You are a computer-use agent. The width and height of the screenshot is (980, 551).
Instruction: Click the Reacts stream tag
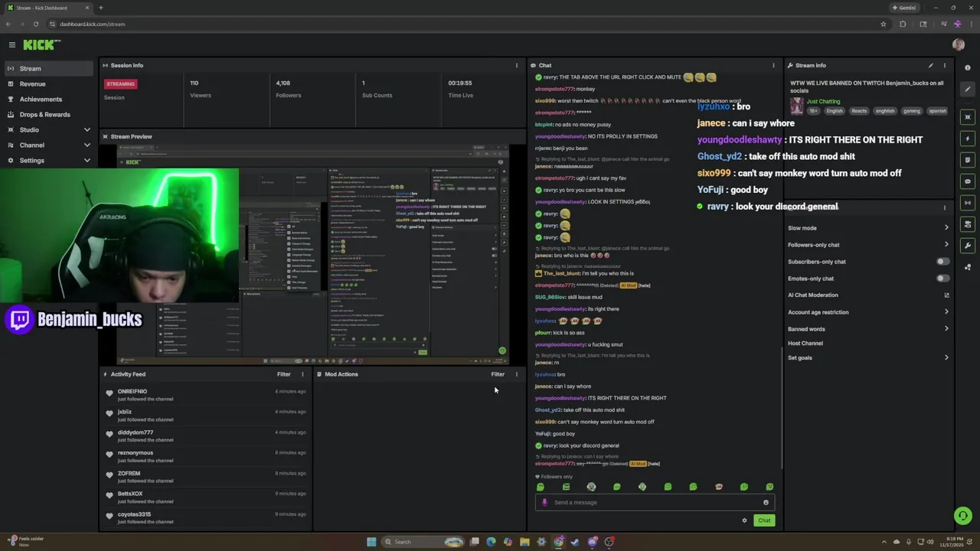pyautogui.click(x=859, y=111)
